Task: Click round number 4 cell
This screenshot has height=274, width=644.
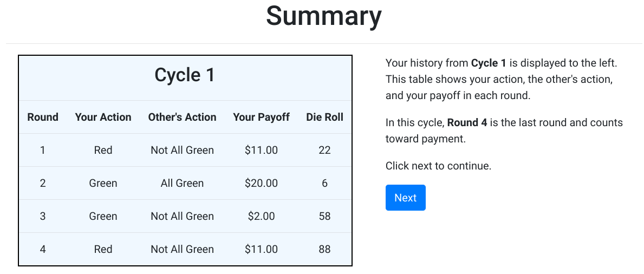Action: [43, 249]
